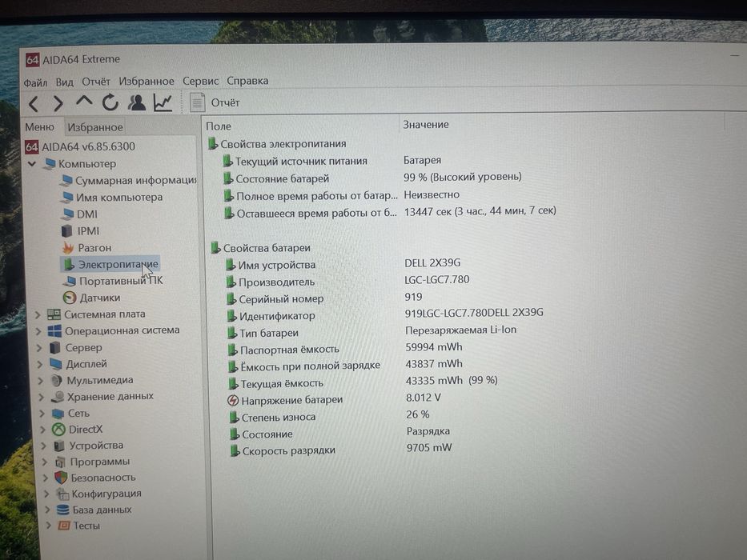
Task: Switch to the Избранное tab in the sidebar
Action: (x=94, y=127)
